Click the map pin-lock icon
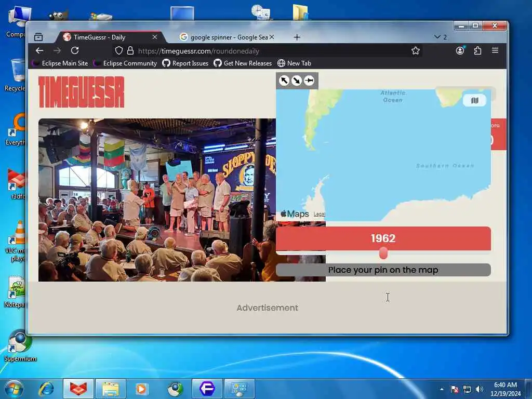 tap(309, 81)
